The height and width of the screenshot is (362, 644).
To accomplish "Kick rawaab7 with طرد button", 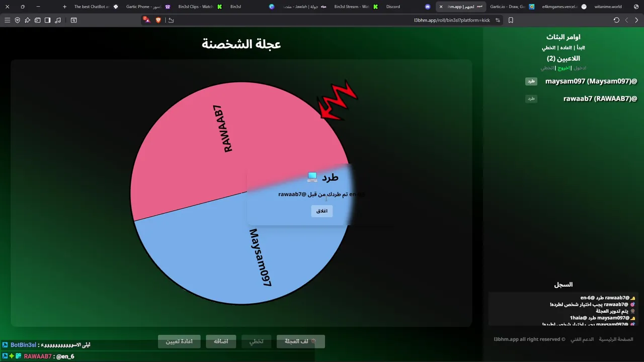I will pyautogui.click(x=531, y=99).
